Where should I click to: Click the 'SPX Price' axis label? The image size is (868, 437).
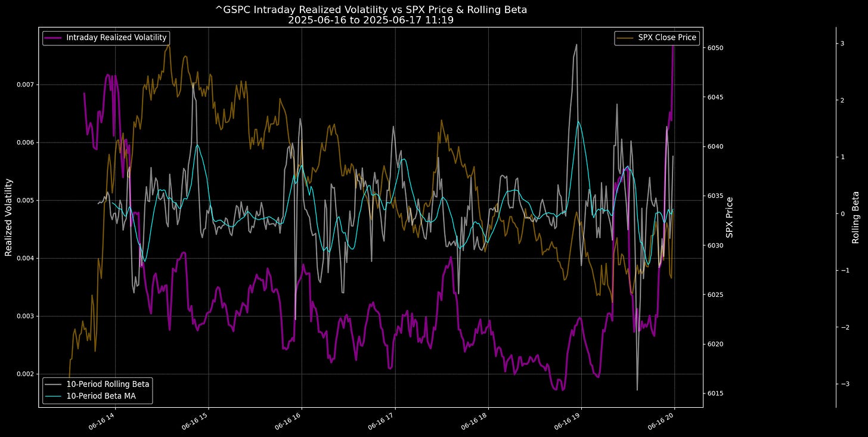(729, 217)
